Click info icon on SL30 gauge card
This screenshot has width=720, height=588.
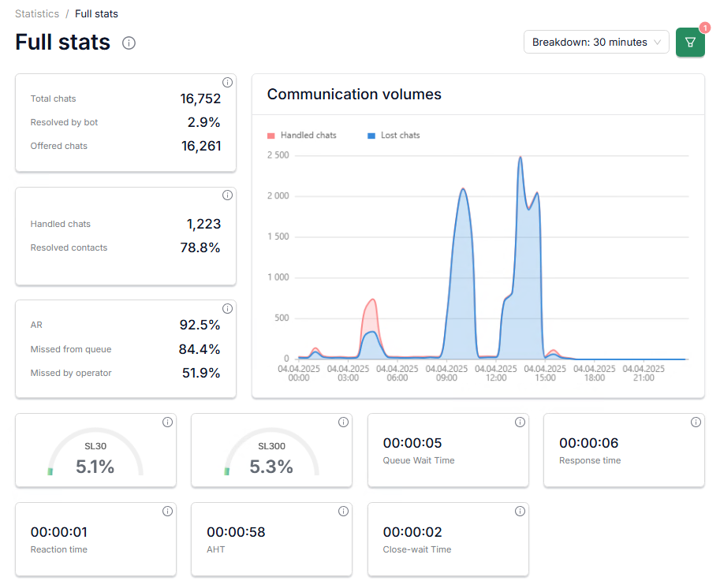click(167, 422)
